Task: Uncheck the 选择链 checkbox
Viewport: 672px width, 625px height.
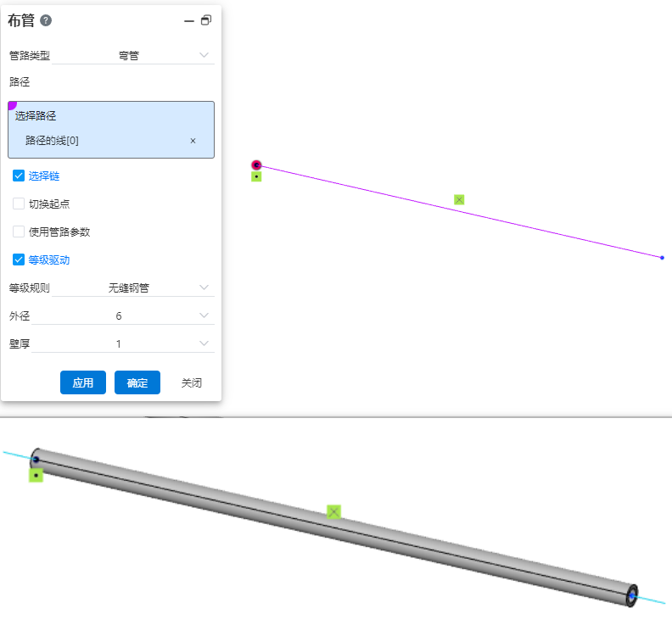Action: click(x=19, y=176)
